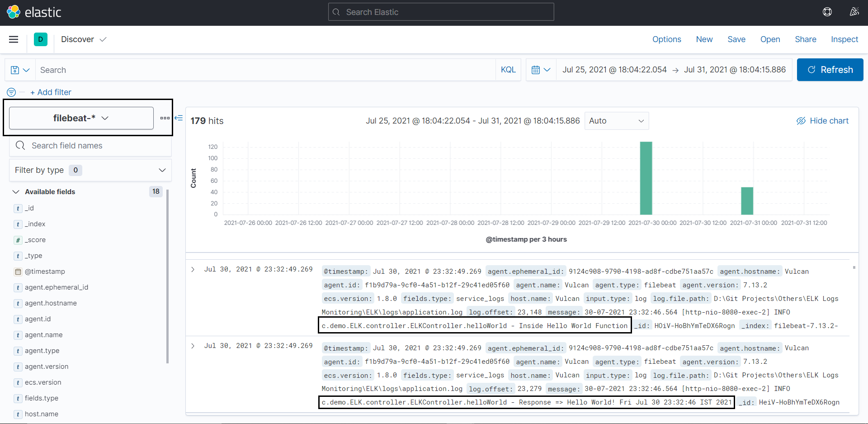868x424 pixels.
Task: Expand the second log document row
Action: pos(193,346)
